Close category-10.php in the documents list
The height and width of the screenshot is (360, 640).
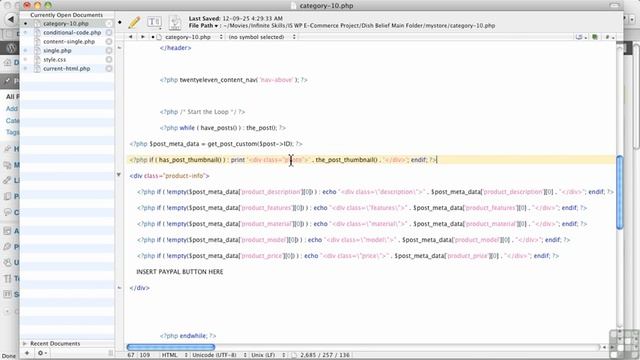pos(109,24)
